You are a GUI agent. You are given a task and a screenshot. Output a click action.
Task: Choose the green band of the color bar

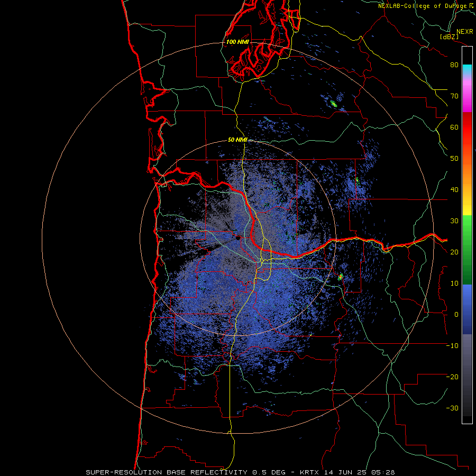click(x=467, y=250)
